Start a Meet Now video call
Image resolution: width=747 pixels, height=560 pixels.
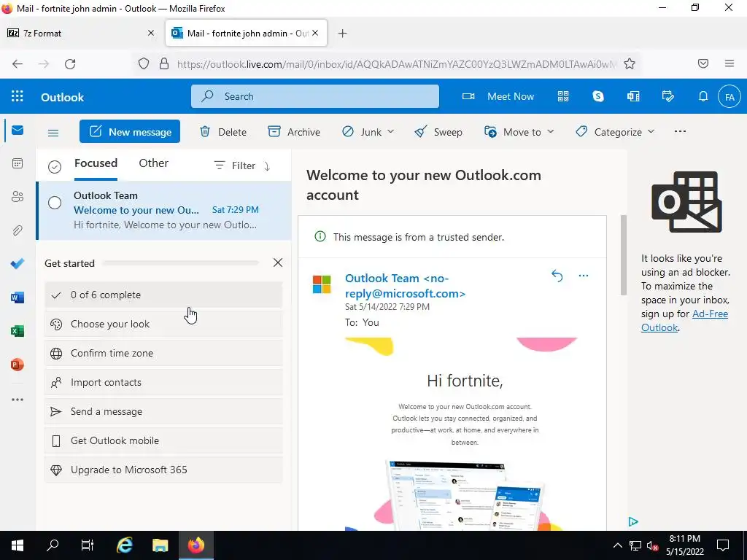[x=498, y=97]
